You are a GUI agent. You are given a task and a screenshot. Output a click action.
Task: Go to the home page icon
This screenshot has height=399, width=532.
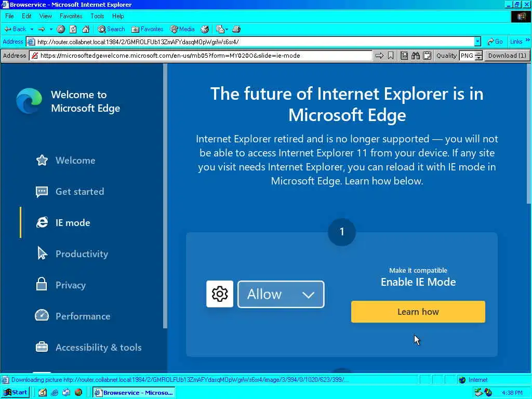click(86, 29)
